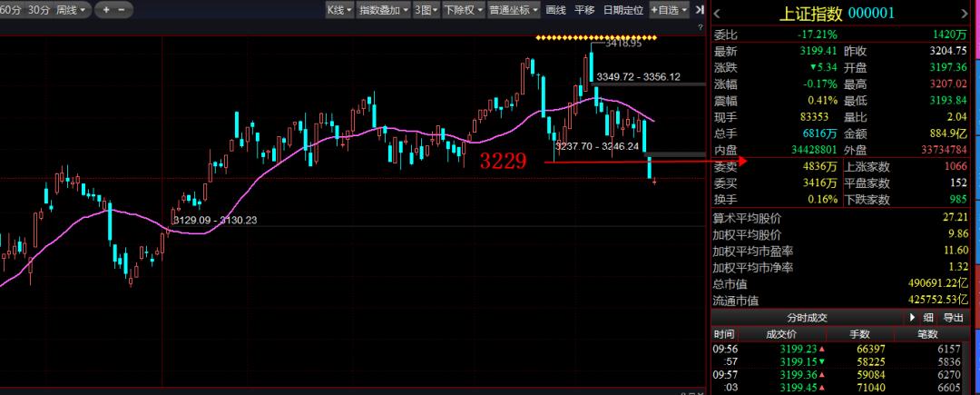980x395 pixels.
Task: Click the 总市值 value 490691.22亿
Action: pos(938,283)
